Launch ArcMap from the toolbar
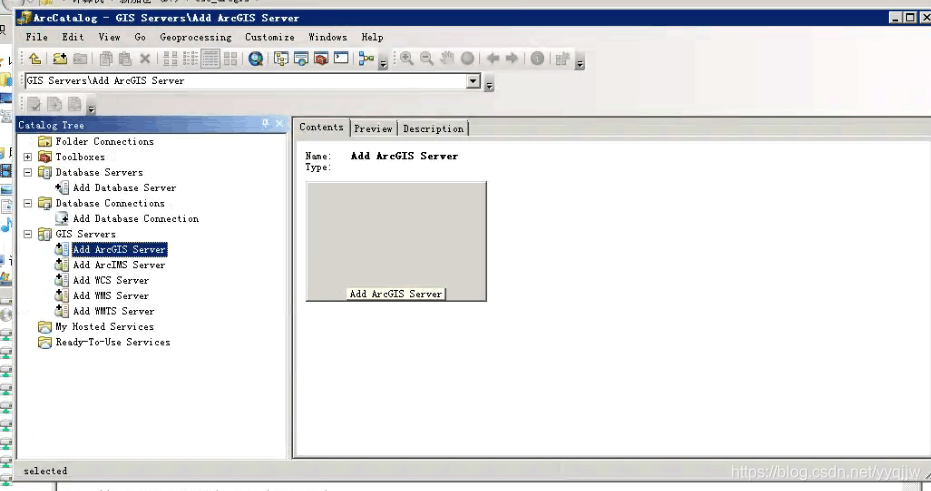Image resolution: width=931 pixels, height=491 pixels. pos(256,58)
